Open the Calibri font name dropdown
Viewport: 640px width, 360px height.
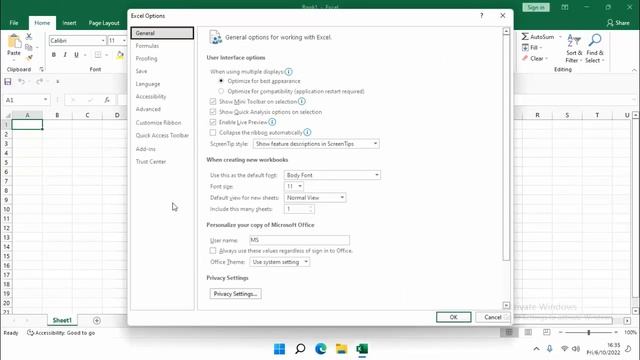coord(103,41)
